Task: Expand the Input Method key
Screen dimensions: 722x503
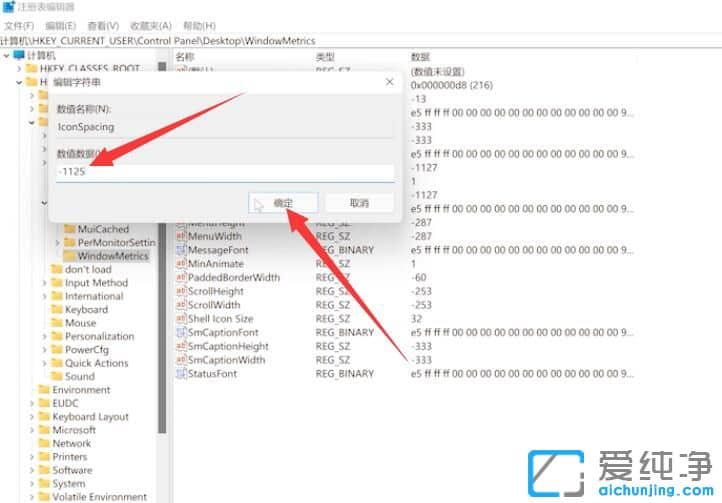Action: [45, 283]
